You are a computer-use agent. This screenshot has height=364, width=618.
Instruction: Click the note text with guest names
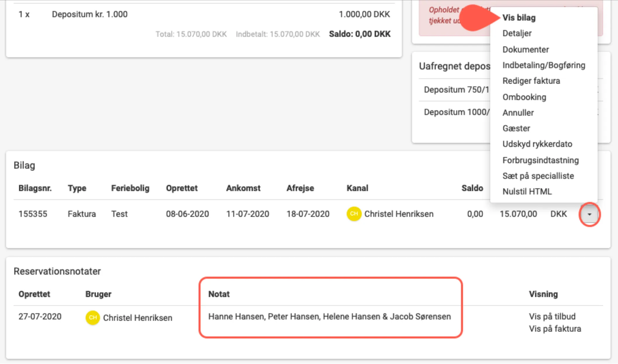tap(329, 316)
